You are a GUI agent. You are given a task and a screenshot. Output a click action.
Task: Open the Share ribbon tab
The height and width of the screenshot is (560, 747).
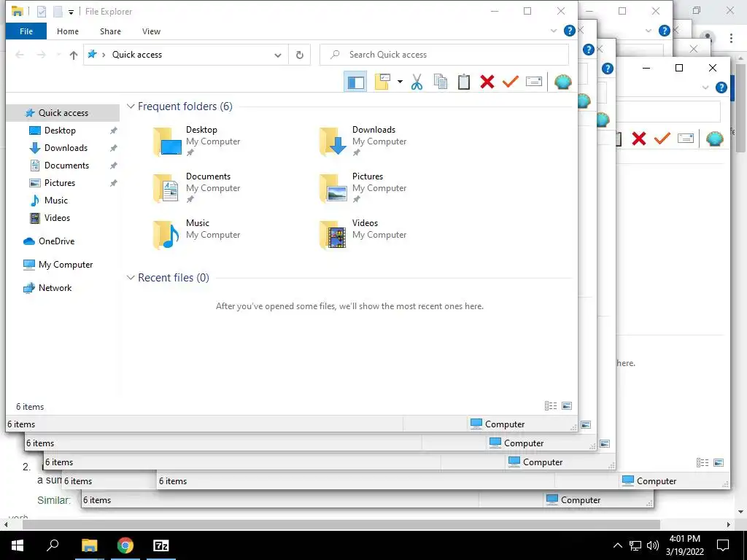coord(110,31)
